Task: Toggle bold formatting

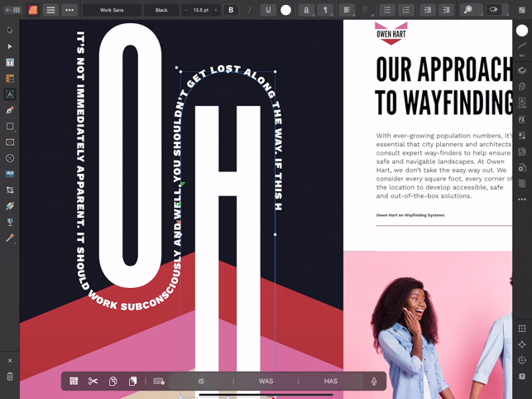Action: tap(231, 10)
